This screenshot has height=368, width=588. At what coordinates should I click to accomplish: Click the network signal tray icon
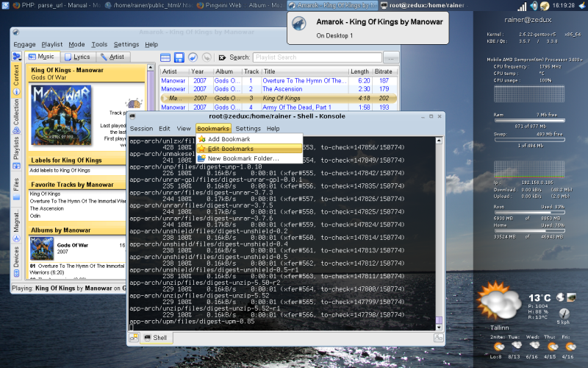click(522, 6)
